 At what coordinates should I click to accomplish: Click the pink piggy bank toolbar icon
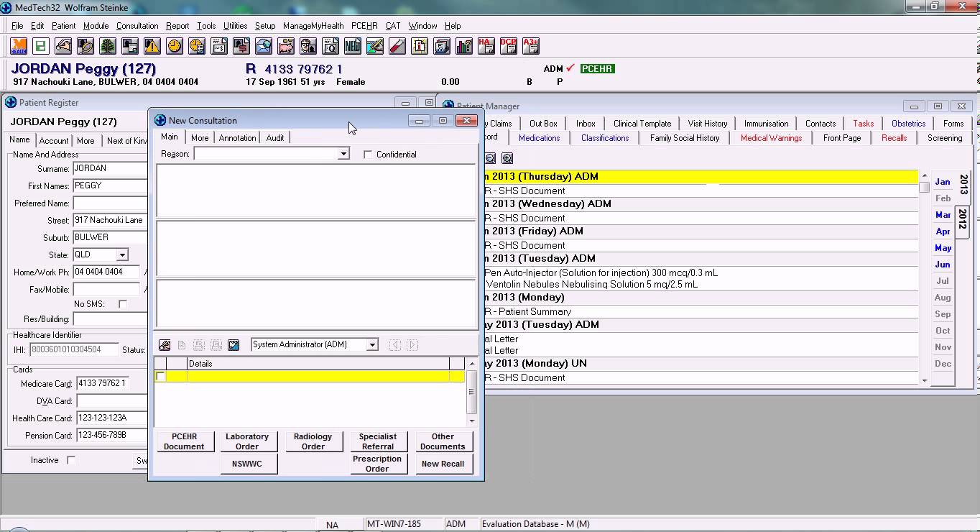pos(286,47)
